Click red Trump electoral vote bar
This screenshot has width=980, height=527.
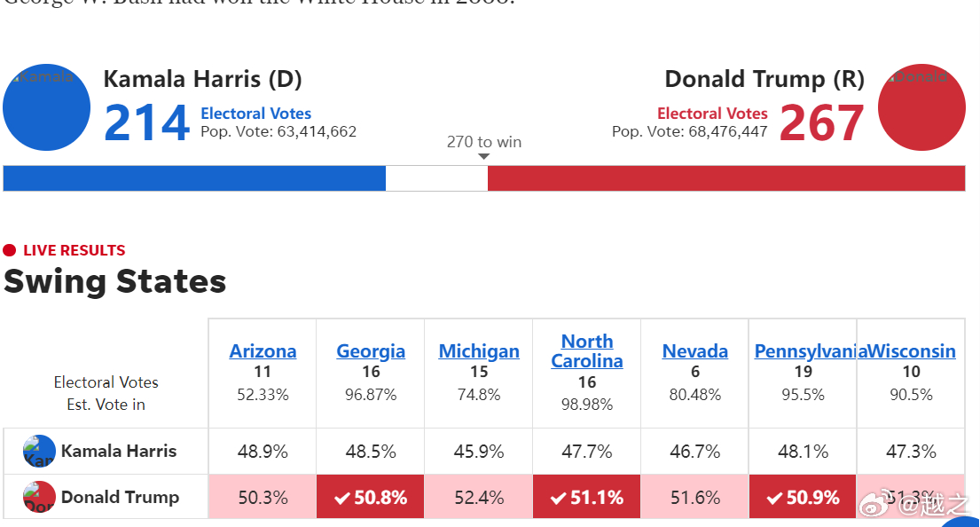coord(726,178)
